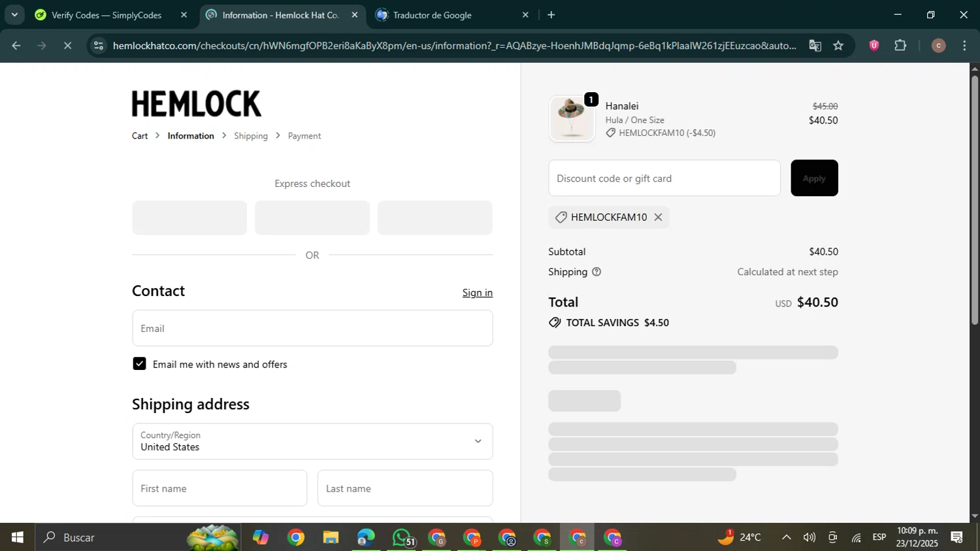Stop page loading with the X button
Viewport: 980px width, 551px height.
[x=67, y=46]
